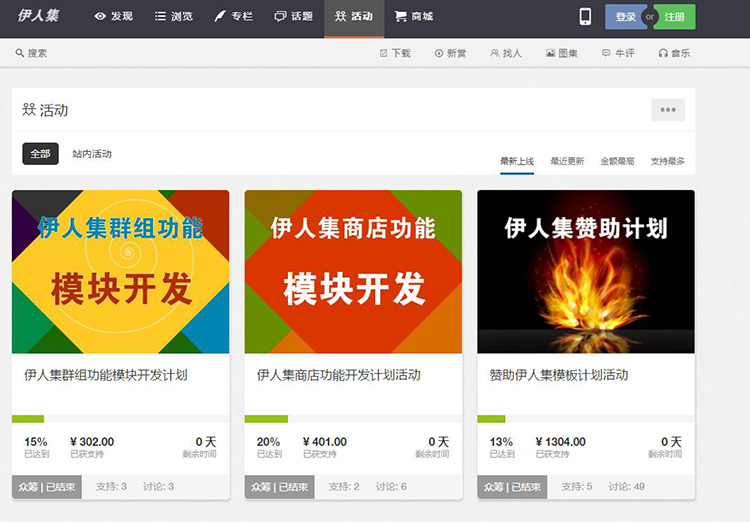Sort by 金额最高 tab

618,161
